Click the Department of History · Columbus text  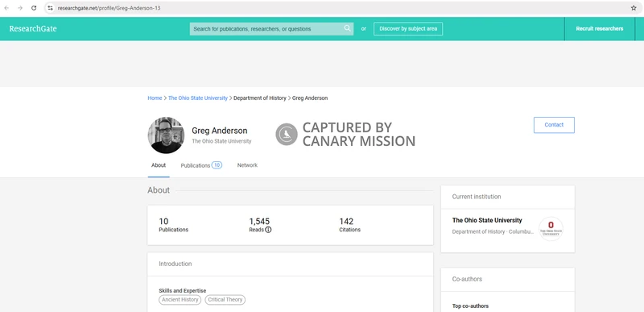(493, 231)
